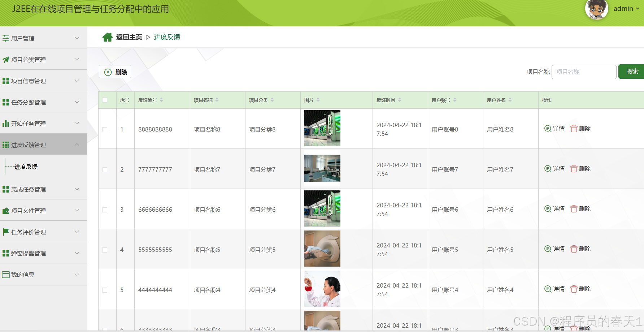The width and height of the screenshot is (644, 332).
Task: Open the thumbnail image of 项目名称7
Action: pos(322,168)
